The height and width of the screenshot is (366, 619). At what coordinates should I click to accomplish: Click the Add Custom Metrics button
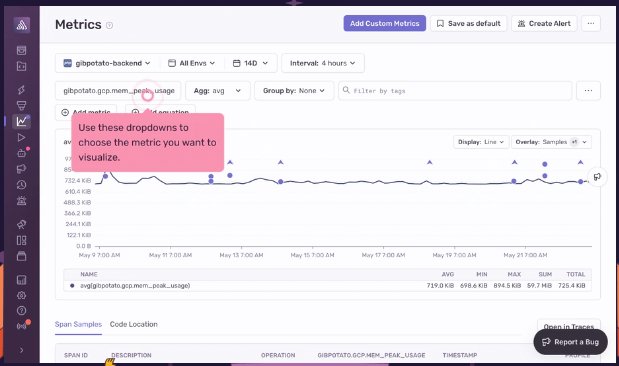385,24
